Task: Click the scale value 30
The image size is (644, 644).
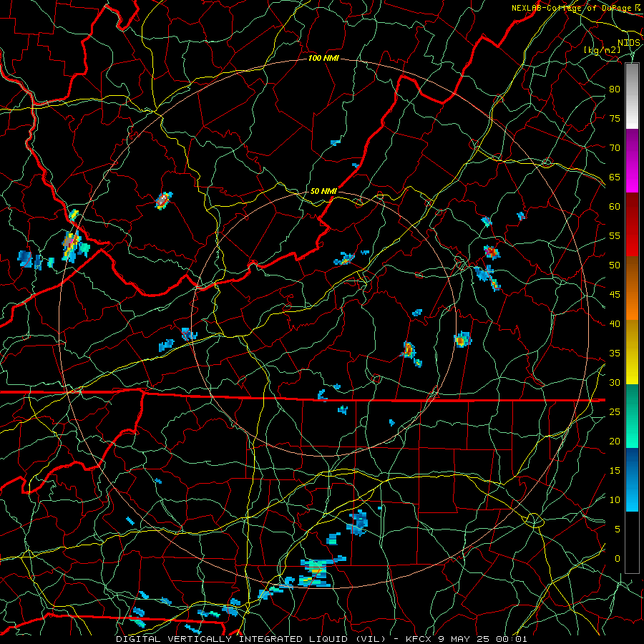Action: coord(615,382)
